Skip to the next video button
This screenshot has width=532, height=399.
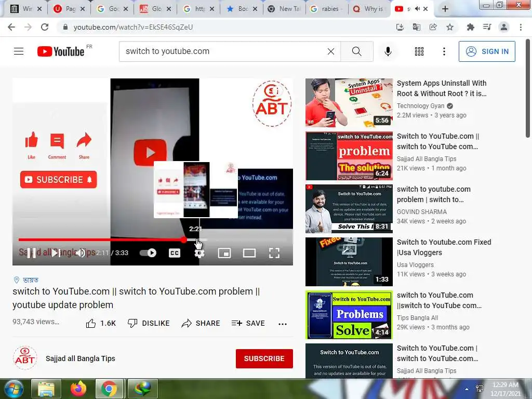point(56,253)
